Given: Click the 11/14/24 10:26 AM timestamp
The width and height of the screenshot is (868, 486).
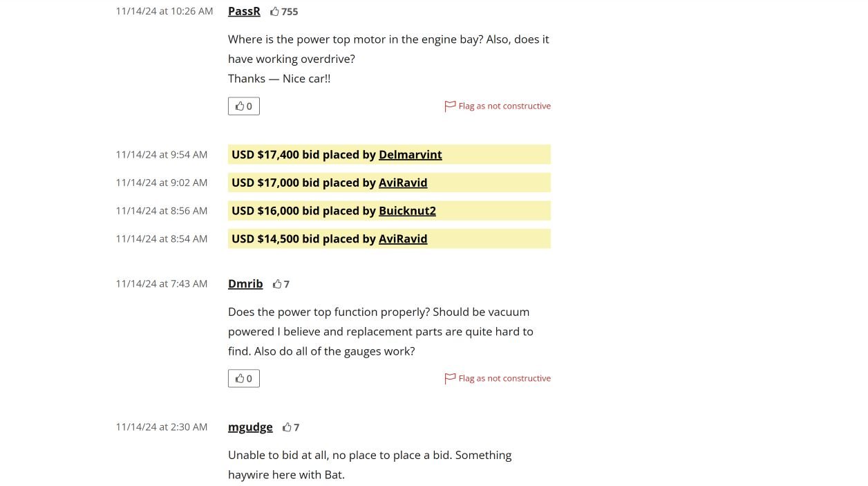Looking at the screenshot, I should tap(164, 11).
